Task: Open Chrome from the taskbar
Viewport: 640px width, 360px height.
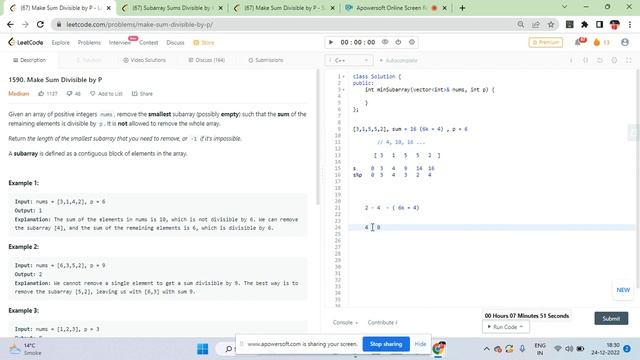Action: point(438,348)
